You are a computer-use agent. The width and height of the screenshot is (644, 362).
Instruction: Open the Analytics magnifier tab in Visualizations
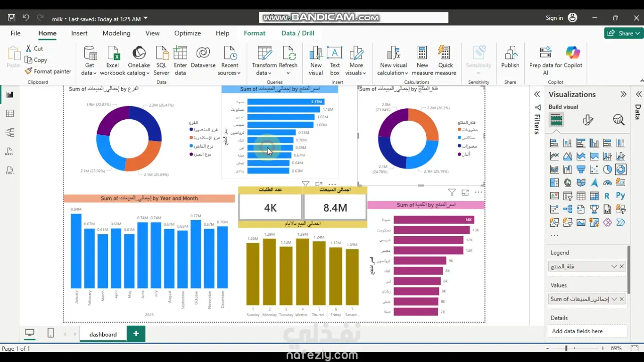point(619,120)
